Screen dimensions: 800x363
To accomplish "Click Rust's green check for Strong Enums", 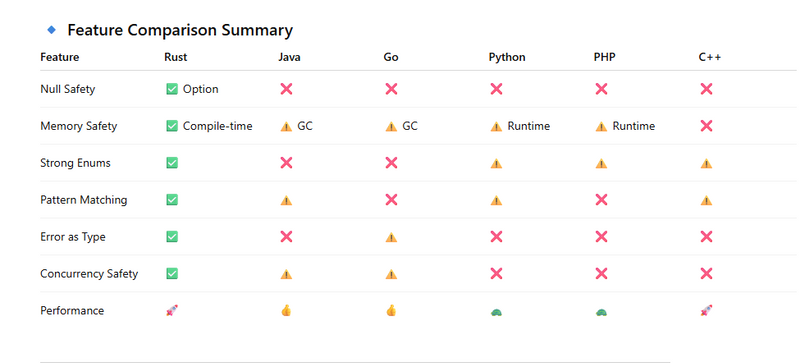I will (x=172, y=163).
